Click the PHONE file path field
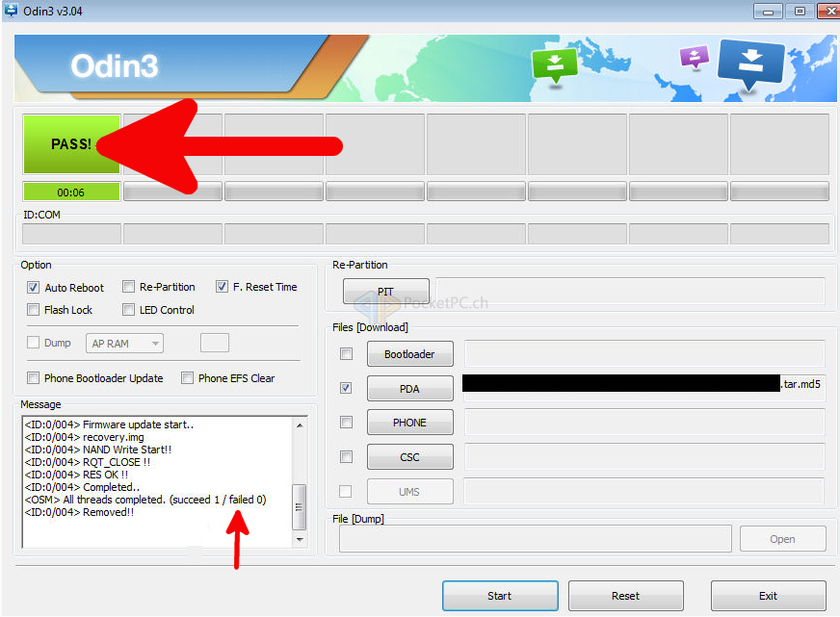Image resolution: width=840 pixels, height=617 pixels. pyautogui.click(x=643, y=423)
